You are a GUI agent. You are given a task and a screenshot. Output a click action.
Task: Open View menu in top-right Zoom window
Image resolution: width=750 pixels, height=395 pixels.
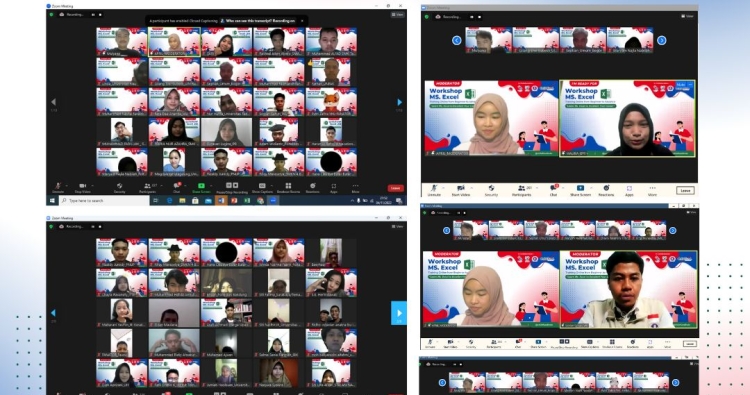coord(688,16)
